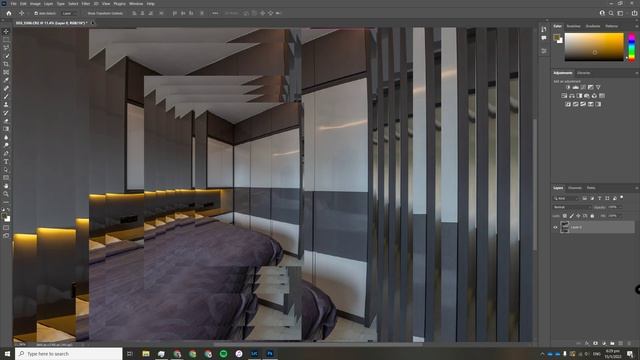Toggle lock position

[x=578, y=216]
